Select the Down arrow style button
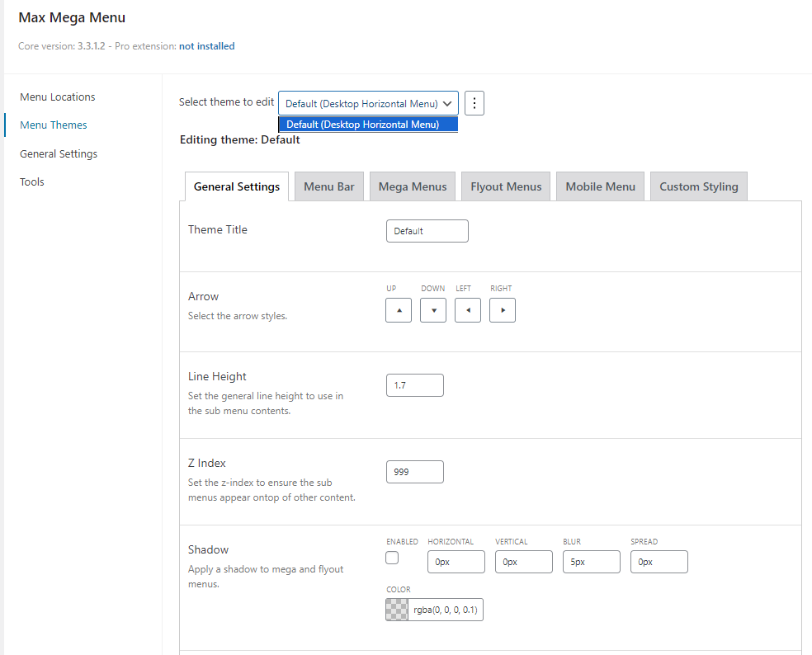Viewport: 812px width, 655px height. [433, 310]
